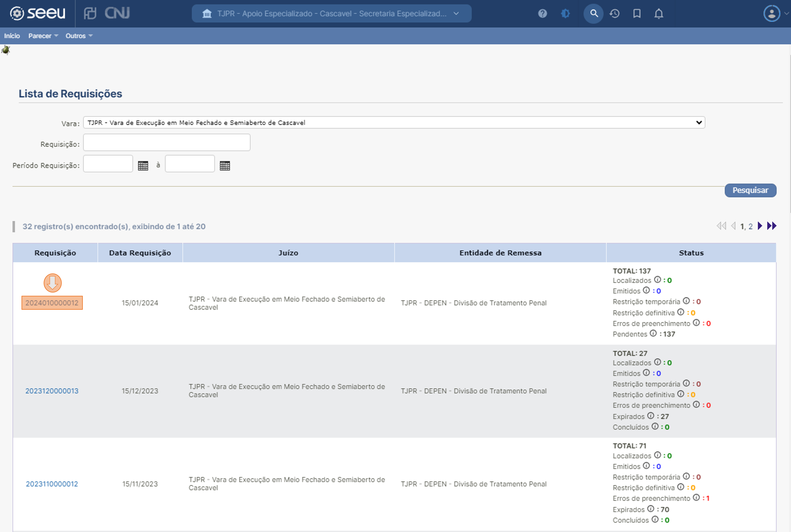The height and width of the screenshot is (532, 791).
Task: Show Localizados info for TOTAL 137
Action: click(658, 280)
